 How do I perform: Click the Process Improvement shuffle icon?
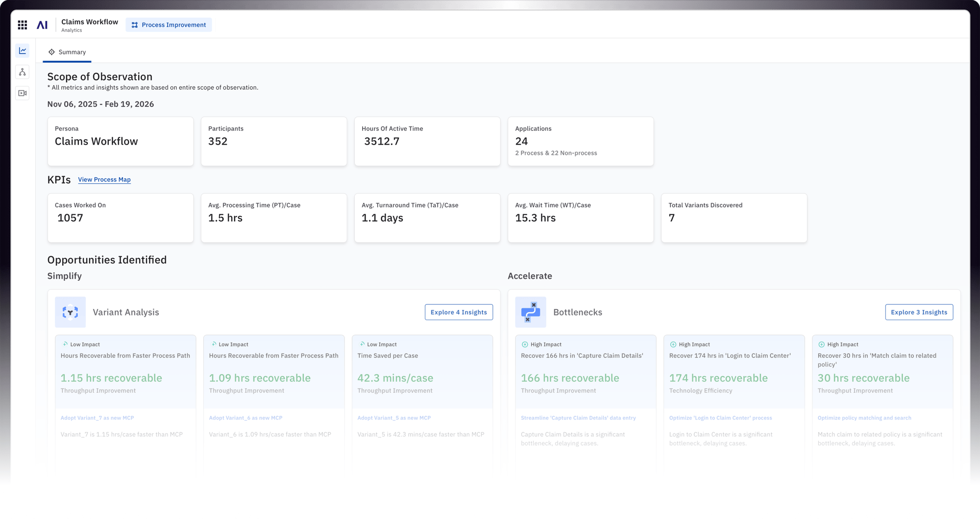[x=134, y=25]
